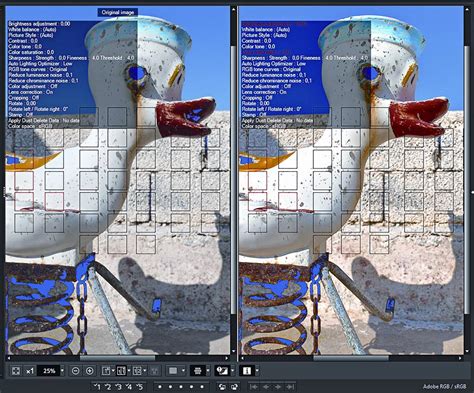474x393 pixels.
Task: Open the highlight/shadow warning dropdown
Action: [232, 371]
